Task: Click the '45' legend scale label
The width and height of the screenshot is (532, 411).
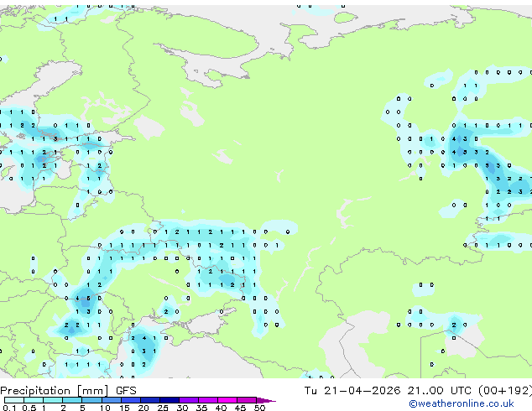Action: point(240,408)
